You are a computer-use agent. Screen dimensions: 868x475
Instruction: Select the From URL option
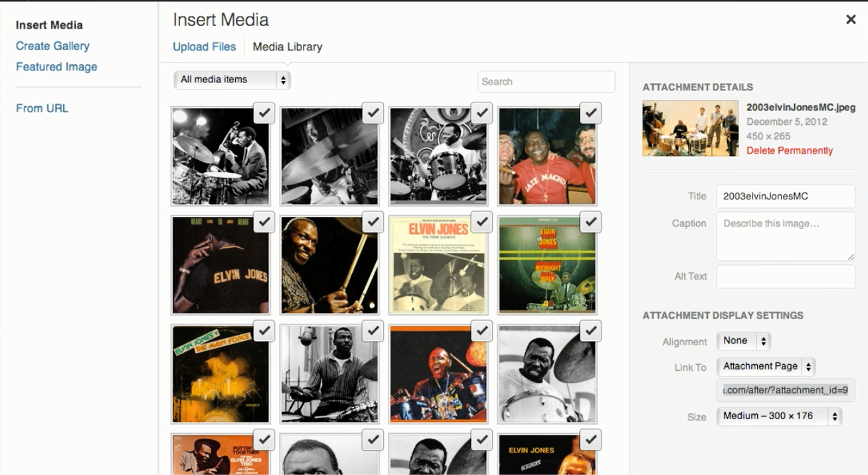coord(42,108)
